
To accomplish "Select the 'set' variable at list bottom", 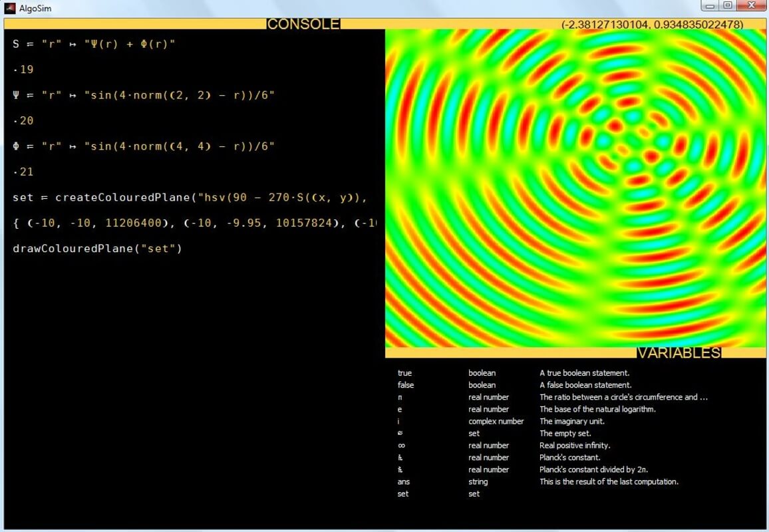I will click(403, 493).
